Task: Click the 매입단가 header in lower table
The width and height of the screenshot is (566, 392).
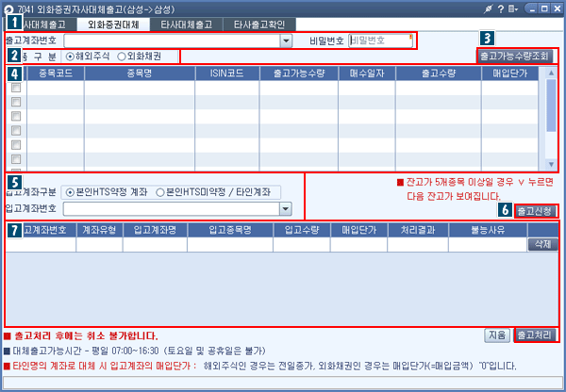Action: 358,230
